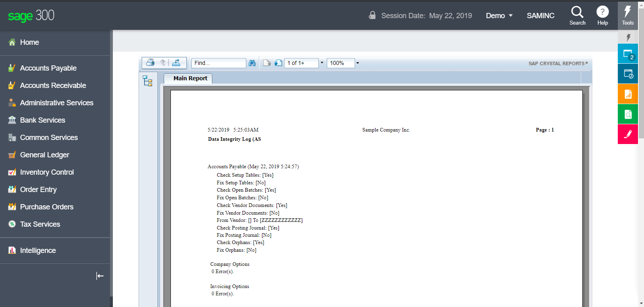Click the Session Date May 22, 2019

(x=426, y=16)
